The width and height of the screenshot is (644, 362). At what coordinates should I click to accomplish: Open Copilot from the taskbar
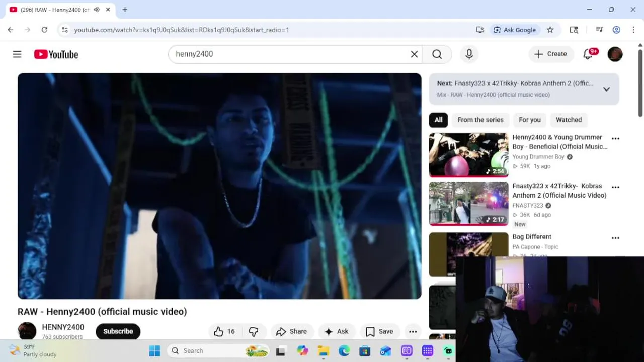coord(302,351)
